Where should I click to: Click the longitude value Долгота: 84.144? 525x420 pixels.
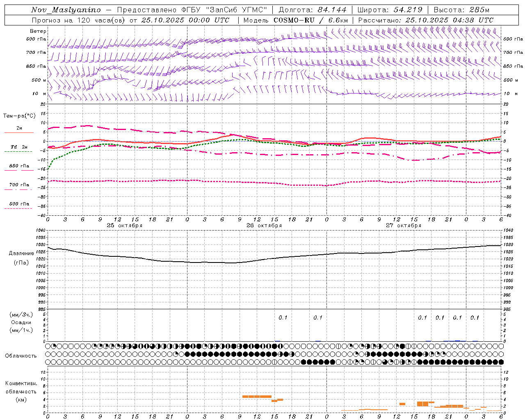tap(313, 10)
